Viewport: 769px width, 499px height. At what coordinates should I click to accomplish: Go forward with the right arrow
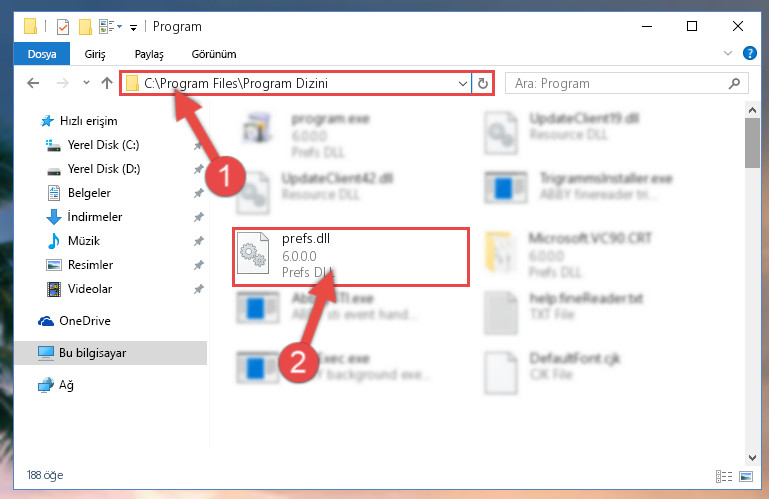pyautogui.click(x=63, y=83)
